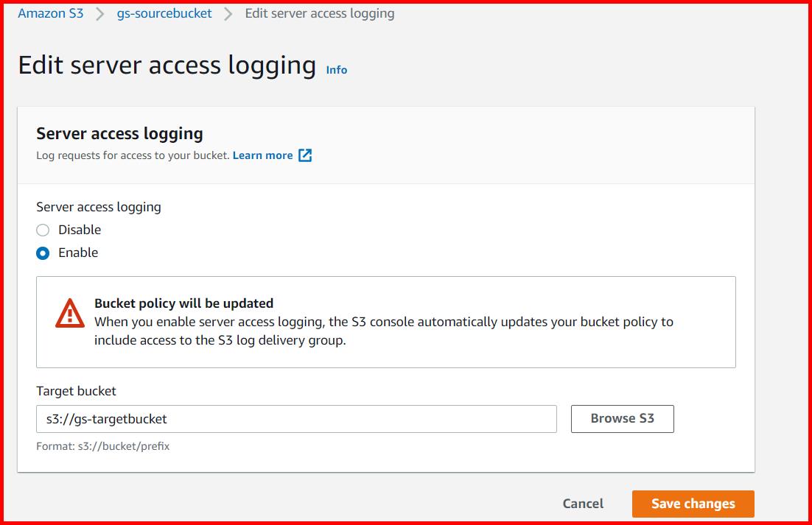Click the breadcrumb chevron after gs-sourcebucket
The height and width of the screenshot is (525, 812).
click(x=230, y=13)
